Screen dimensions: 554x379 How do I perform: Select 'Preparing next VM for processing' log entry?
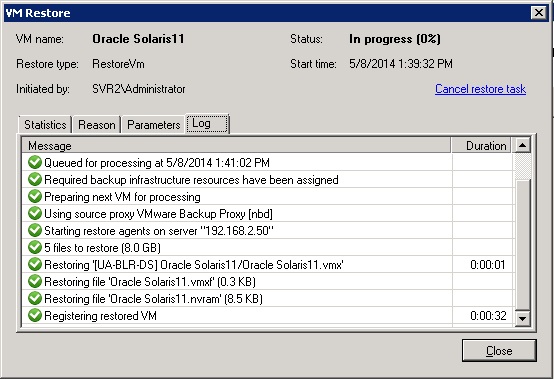click(267, 196)
